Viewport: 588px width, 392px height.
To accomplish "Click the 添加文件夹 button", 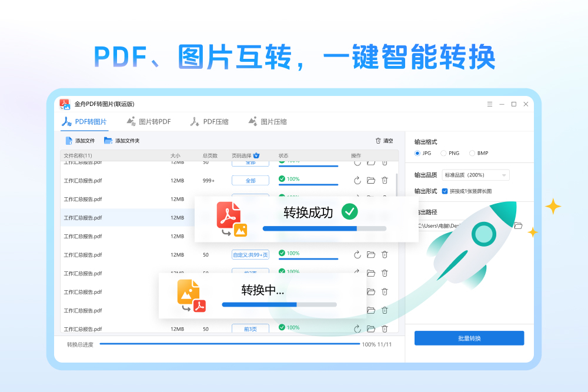I will pos(122,141).
